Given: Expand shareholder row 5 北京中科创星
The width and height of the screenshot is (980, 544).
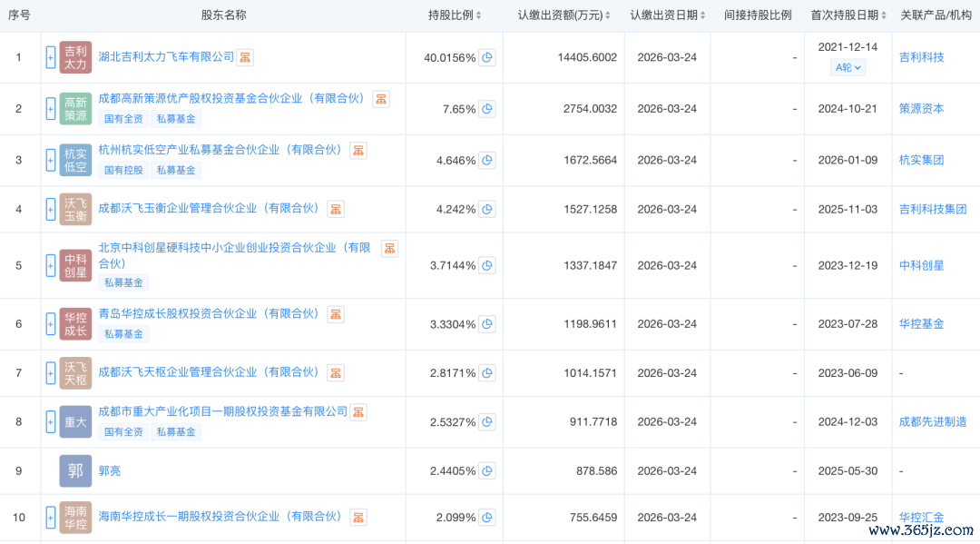Looking at the screenshot, I should [x=51, y=265].
